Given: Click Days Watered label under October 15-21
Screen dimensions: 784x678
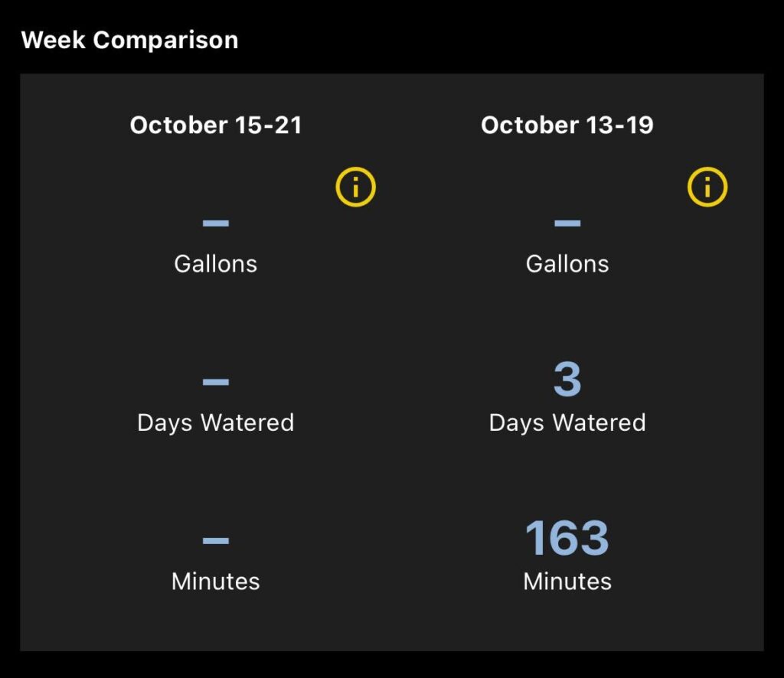Looking at the screenshot, I should point(216,422).
